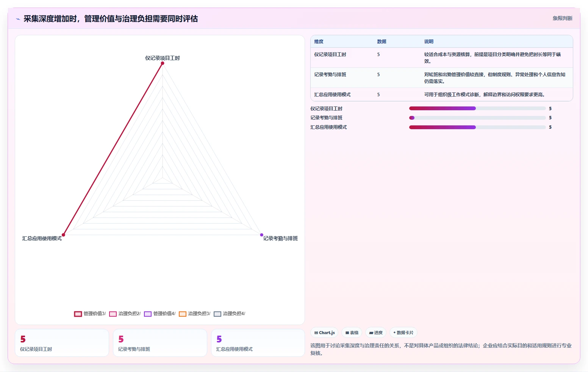Click the data value 5 in 记录考勤与排班 table row
Screen dimensions: 588x372
(378, 75)
